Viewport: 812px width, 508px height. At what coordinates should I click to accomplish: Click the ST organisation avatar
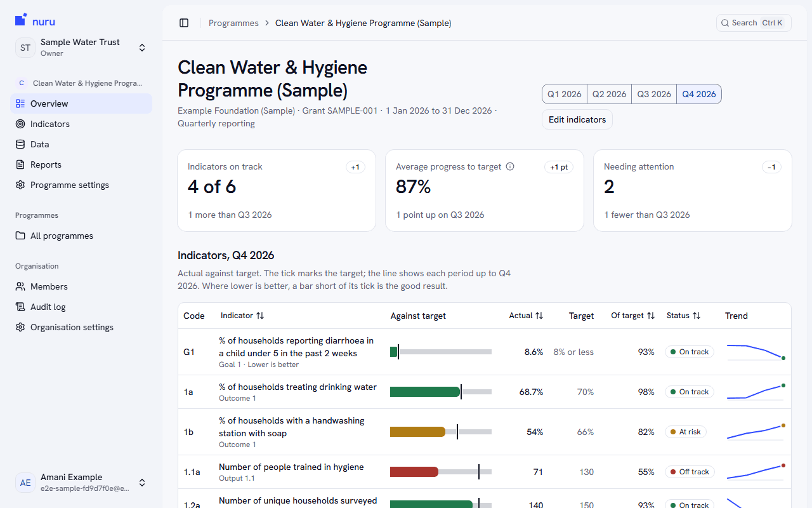click(25, 48)
